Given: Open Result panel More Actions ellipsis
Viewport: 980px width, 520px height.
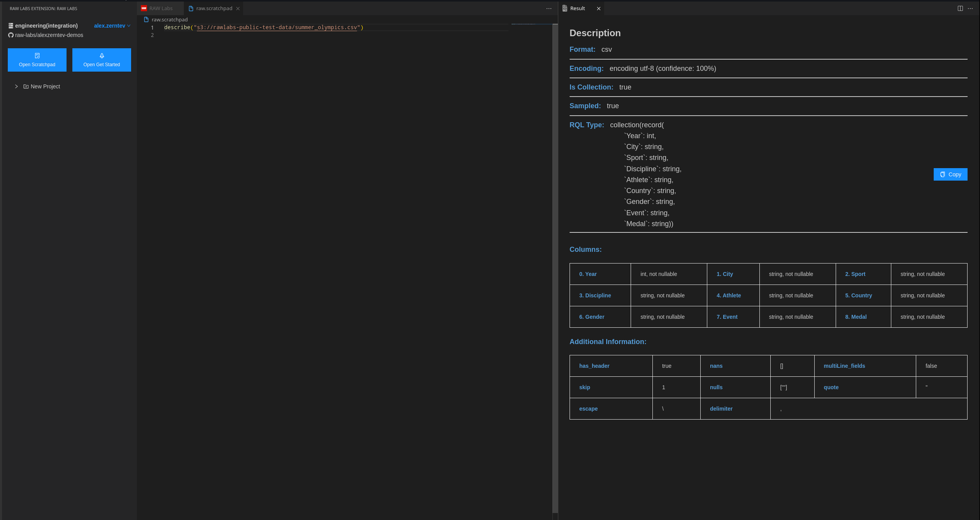Looking at the screenshot, I should (x=970, y=9).
